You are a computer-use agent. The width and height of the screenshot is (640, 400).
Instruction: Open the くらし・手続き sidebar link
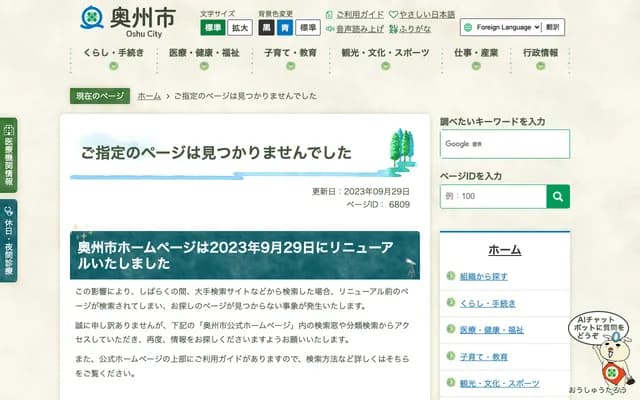488,303
